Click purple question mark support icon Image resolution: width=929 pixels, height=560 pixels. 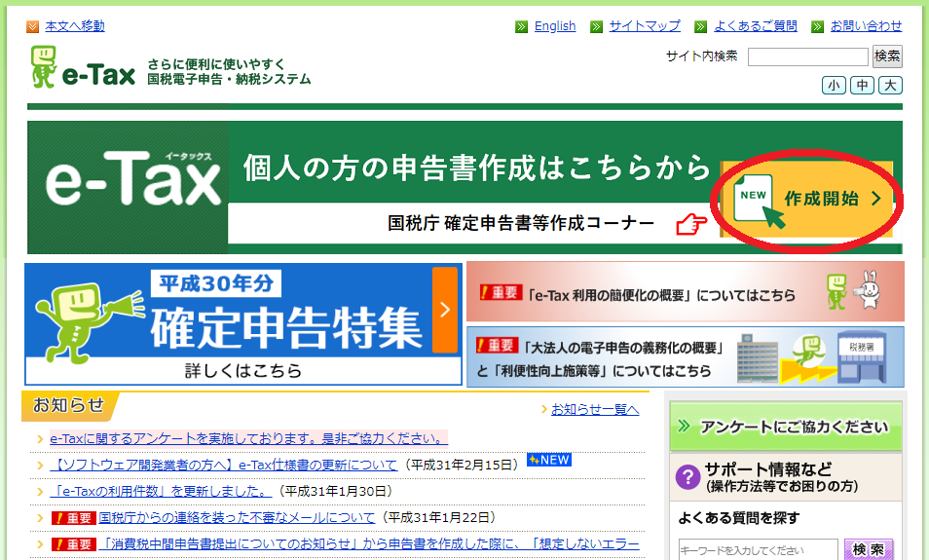[x=687, y=476]
